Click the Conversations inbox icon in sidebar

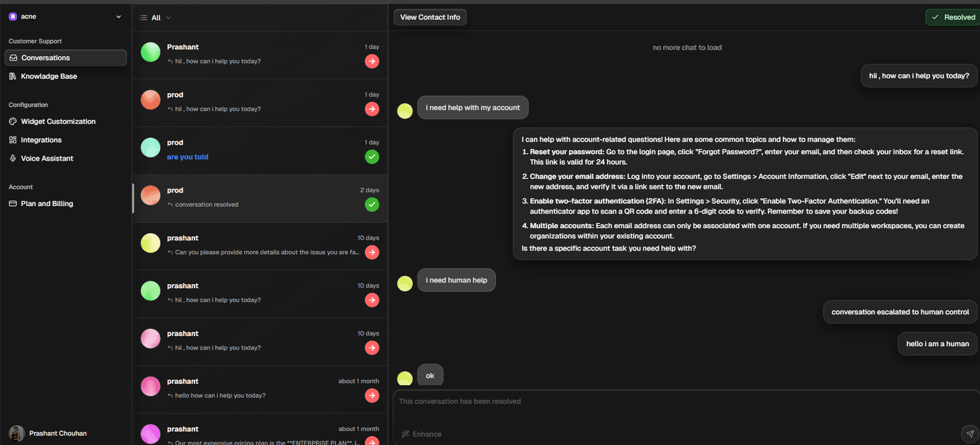tap(13, 58)
